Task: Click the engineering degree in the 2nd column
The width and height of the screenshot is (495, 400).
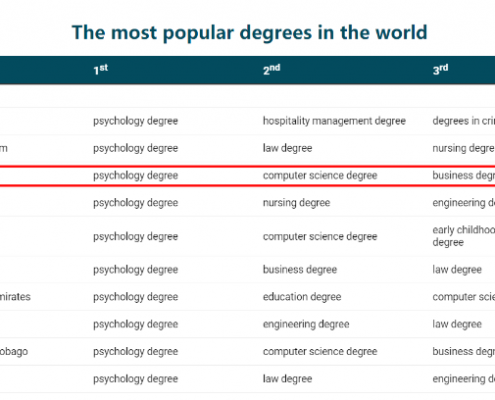Action: pos(306,324)
